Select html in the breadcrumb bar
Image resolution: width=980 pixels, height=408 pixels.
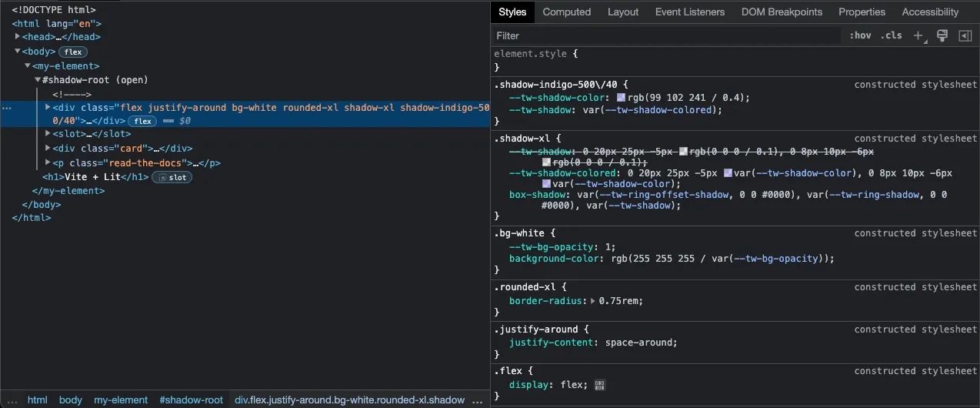[38, 400]
